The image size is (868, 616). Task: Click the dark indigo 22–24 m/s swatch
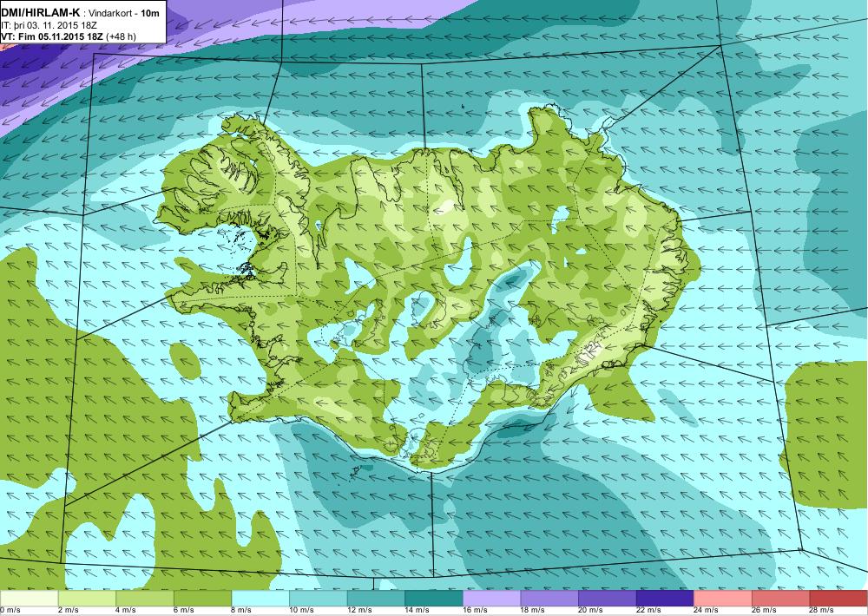[666, 599]
